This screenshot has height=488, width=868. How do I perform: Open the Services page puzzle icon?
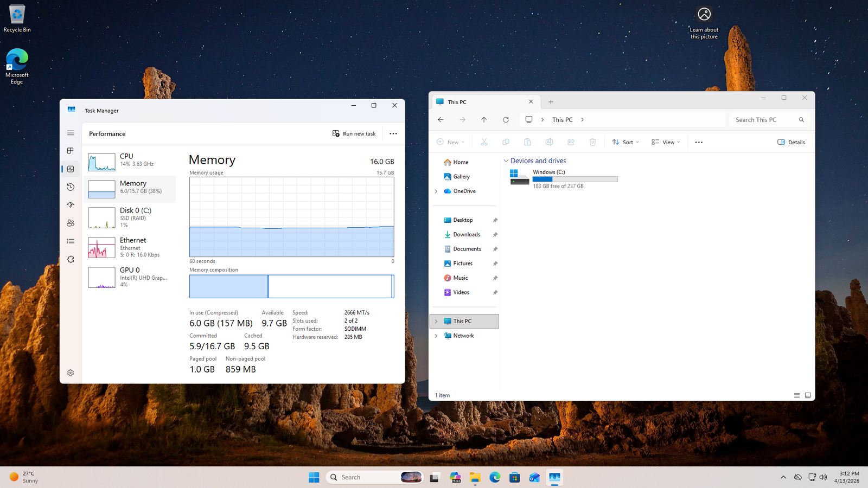[x=71, y=259]
